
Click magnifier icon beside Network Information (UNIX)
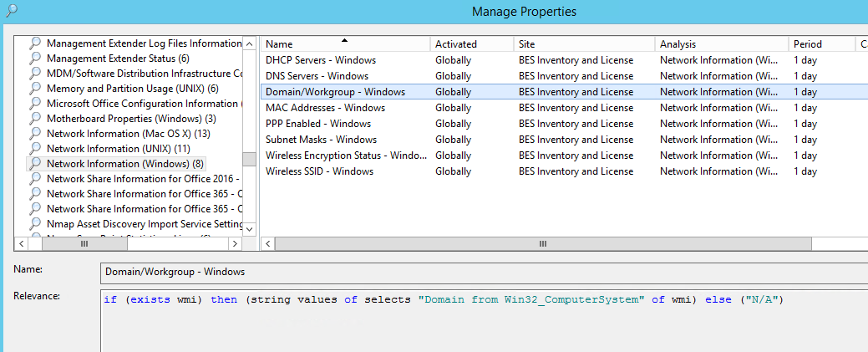[35, 149]
